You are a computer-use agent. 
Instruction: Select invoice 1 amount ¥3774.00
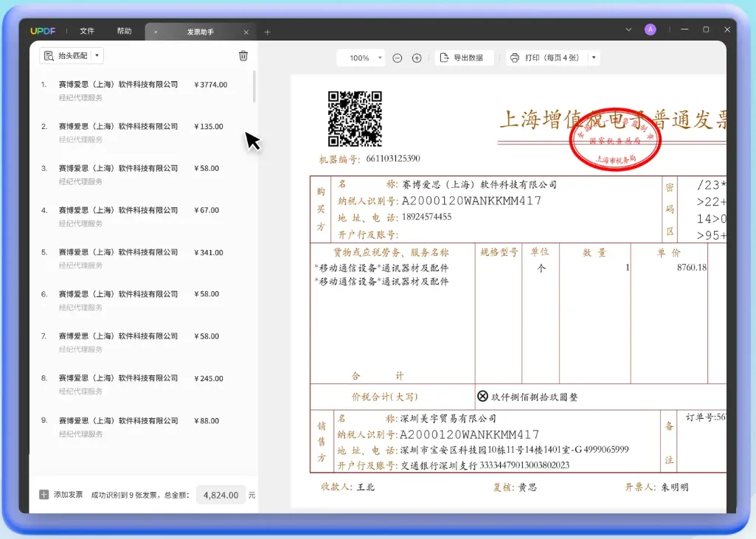tap(211, 84)
